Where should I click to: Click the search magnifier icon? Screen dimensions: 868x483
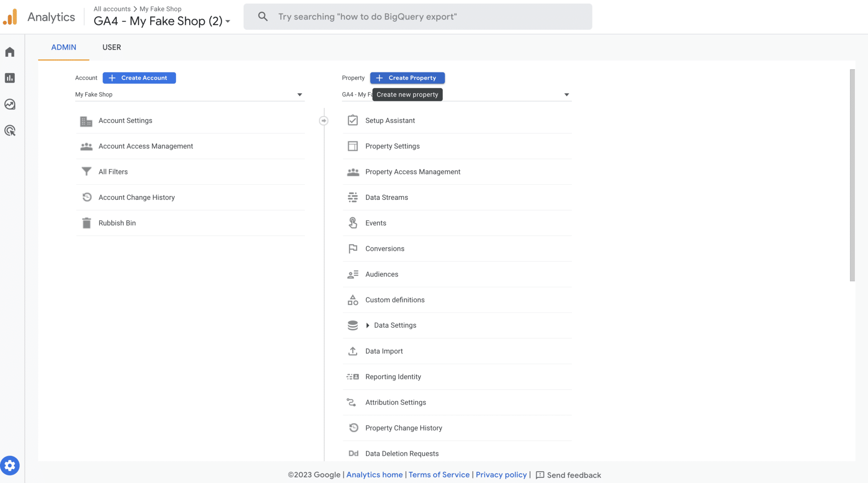click(x=263, y=17)
